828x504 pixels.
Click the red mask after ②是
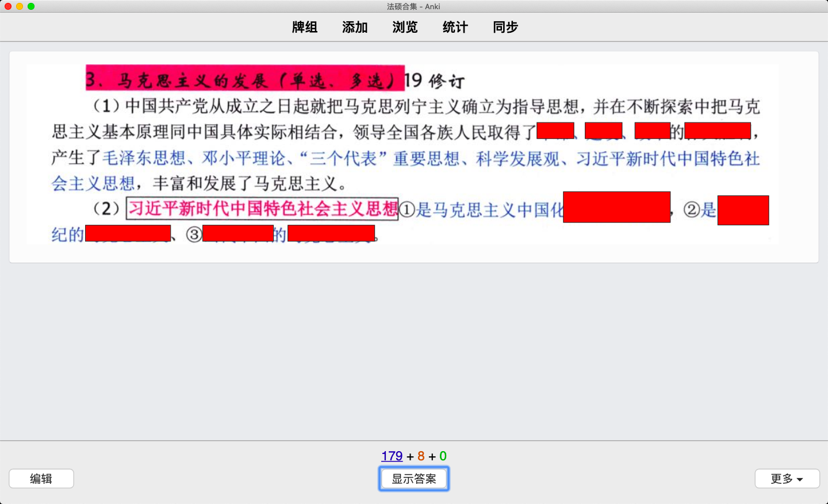pyautogui.click(x=743, y=210)
